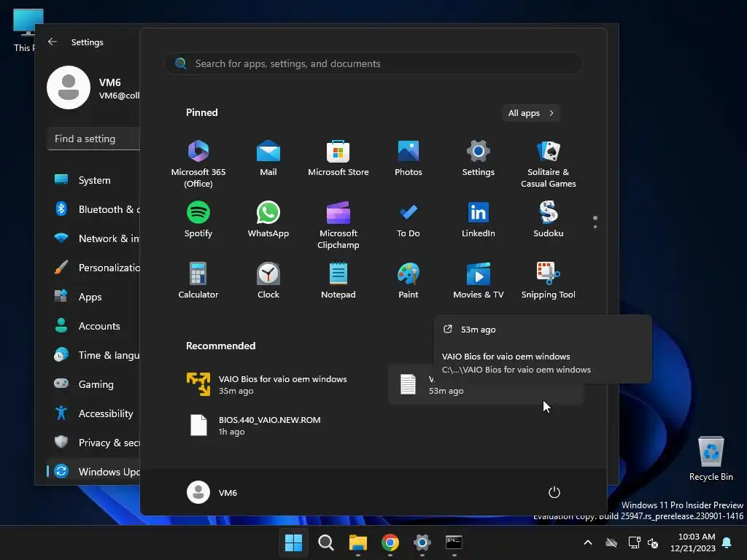Switch to Settings via taskbar icon

422,542
